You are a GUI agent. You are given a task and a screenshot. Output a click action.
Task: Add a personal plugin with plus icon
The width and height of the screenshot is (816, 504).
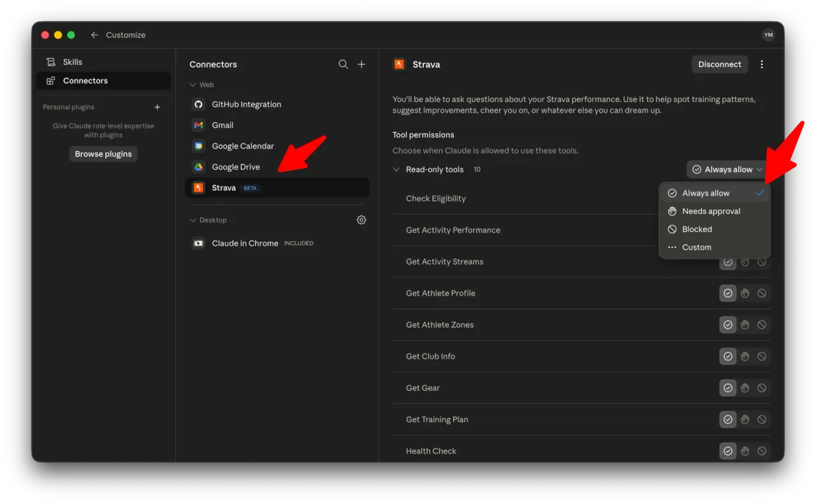157,107
